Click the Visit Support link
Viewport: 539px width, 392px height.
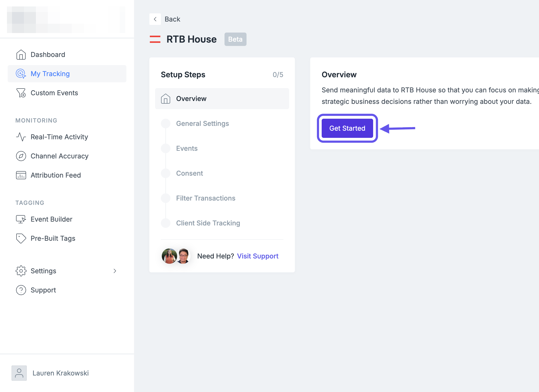tap(258, 256)
